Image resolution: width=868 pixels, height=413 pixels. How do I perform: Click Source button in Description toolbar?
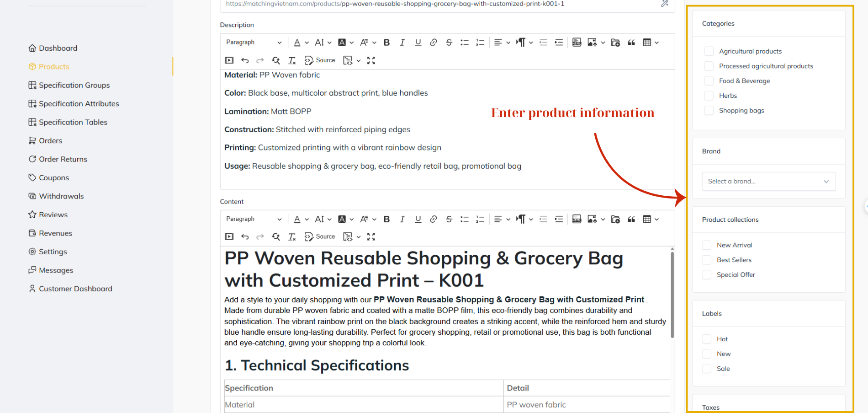320,60
